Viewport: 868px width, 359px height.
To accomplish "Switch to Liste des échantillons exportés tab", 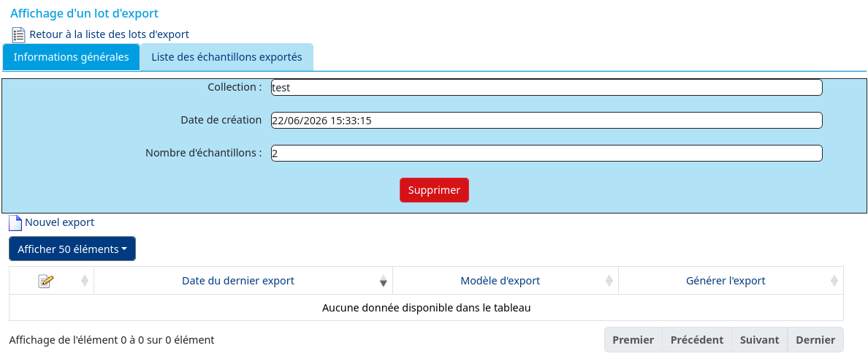I will coord(227,57).
